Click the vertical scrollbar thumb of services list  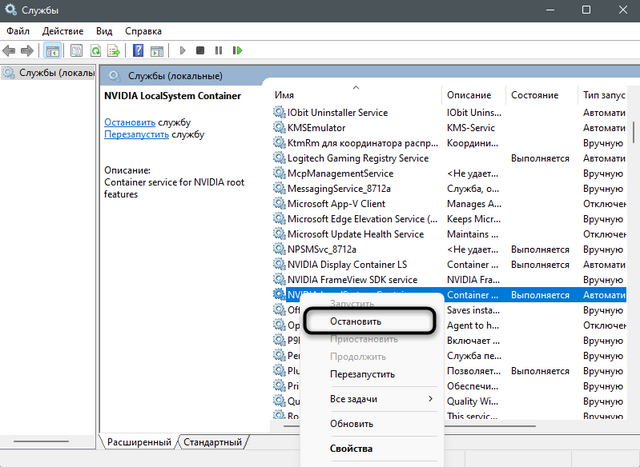pos(633,132)
